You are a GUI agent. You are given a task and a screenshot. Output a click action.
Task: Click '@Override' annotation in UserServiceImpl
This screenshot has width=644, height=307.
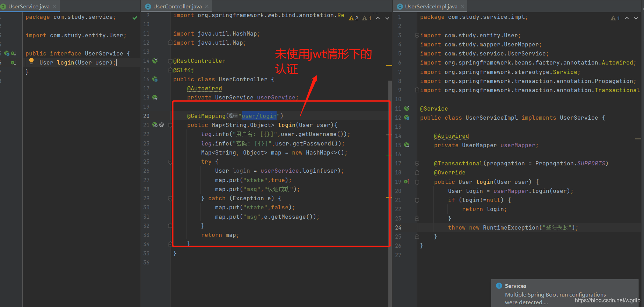point(450,172)
